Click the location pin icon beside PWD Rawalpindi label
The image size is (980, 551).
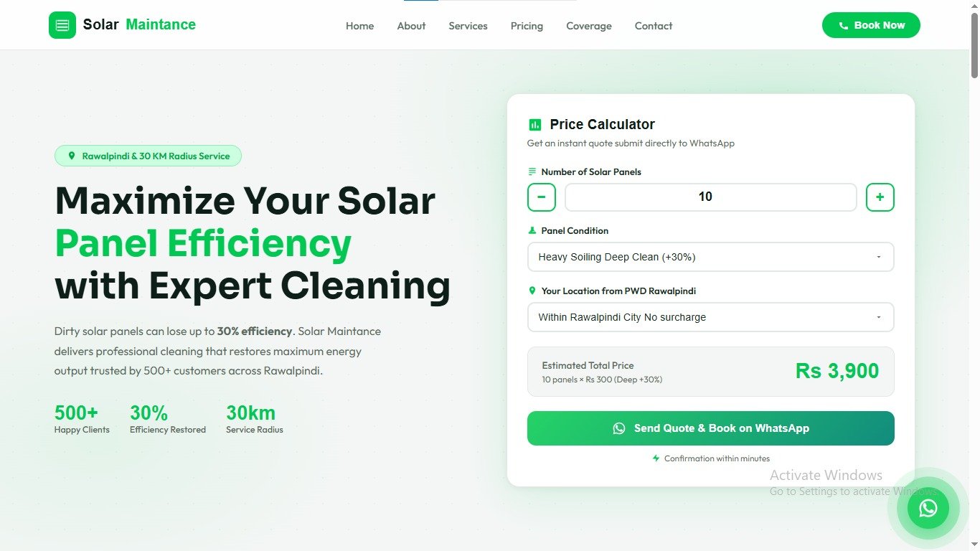pos(532,291)
